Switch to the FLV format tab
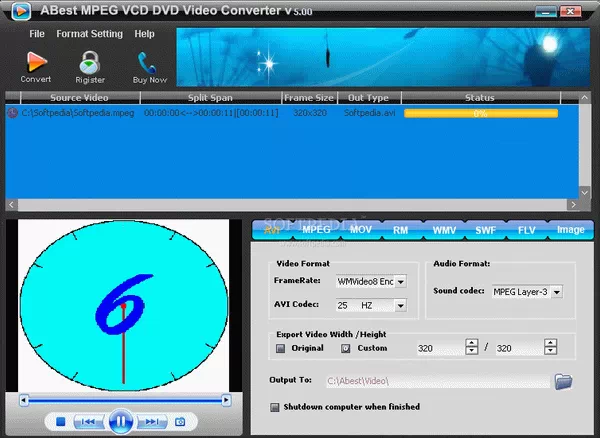 coord(527,229)
